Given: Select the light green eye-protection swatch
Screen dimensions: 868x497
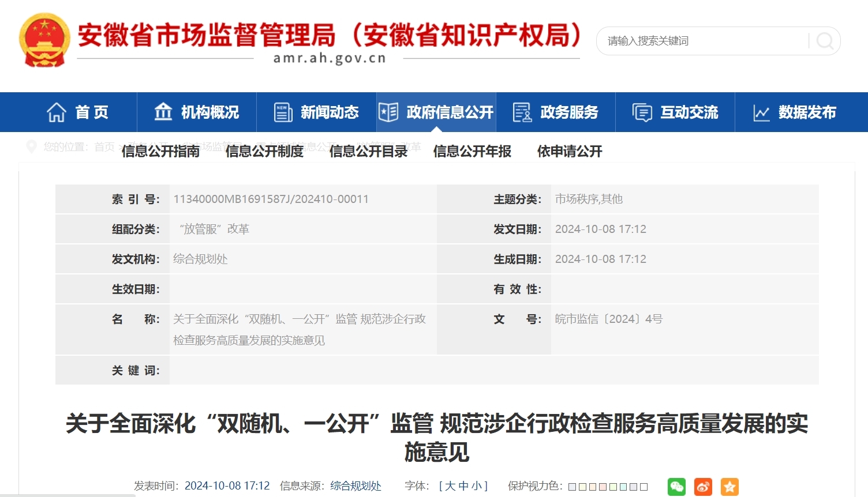Looking at the screenshot, I should tap(613, 487).
